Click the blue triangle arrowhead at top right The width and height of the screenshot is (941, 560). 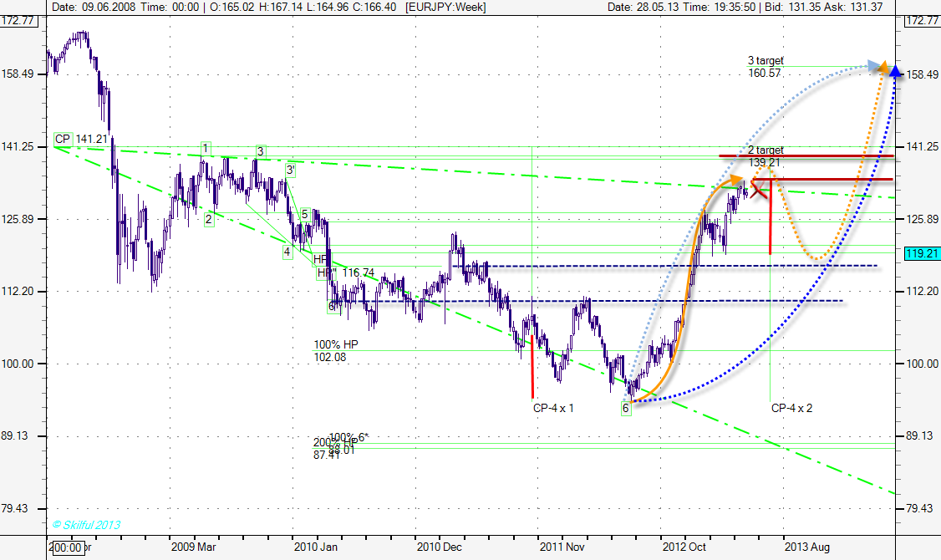895,72
